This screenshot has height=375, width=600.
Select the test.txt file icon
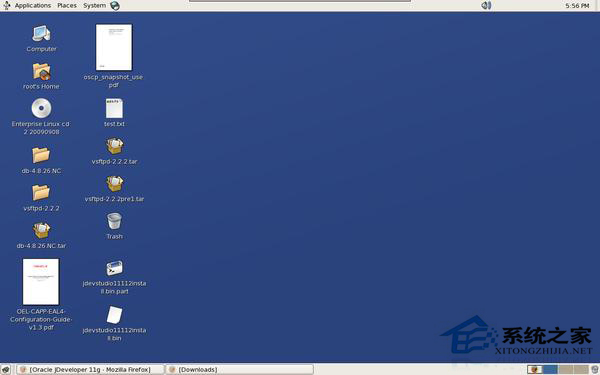(114, 108)
